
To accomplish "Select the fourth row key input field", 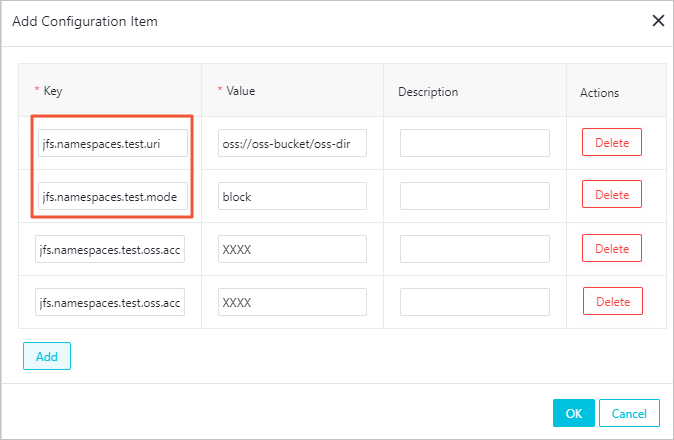I will click(109, 301).
